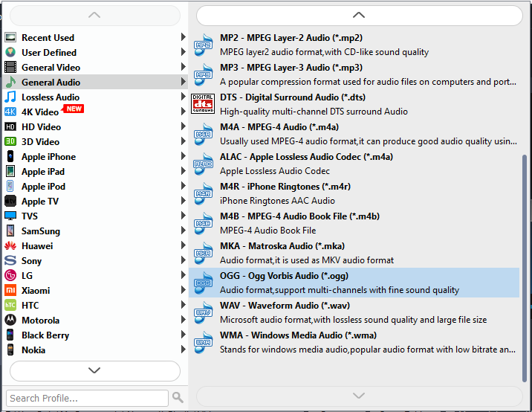Choose M4B - MPEG-4 Audio Book File
Image resolution: width=532 pixels, height=412 pixels.
(x=354, y=223)
